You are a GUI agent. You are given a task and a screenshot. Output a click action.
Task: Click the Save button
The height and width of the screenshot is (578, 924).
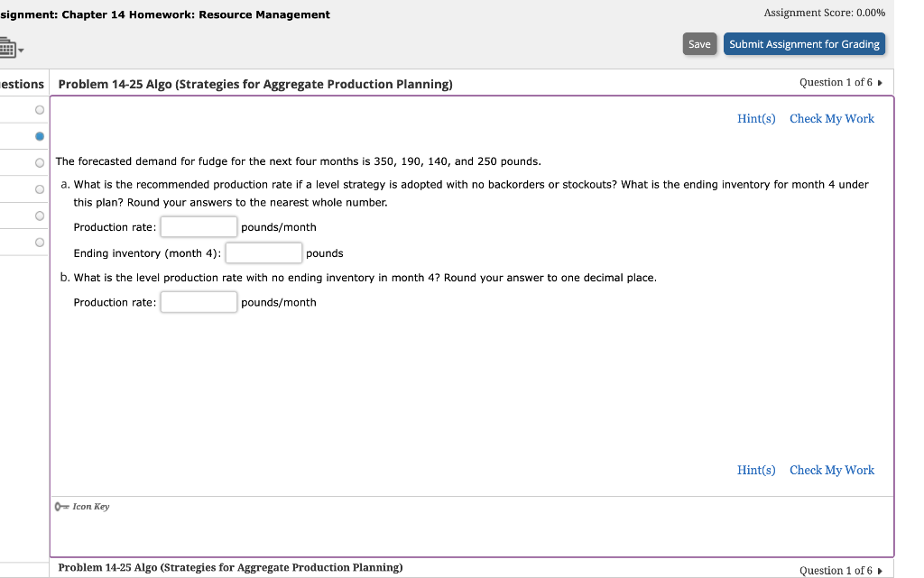699,43
